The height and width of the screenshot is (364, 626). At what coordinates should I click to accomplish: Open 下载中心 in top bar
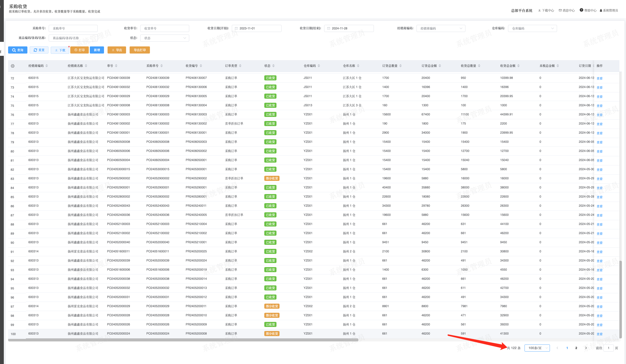[x=546, y=10]
